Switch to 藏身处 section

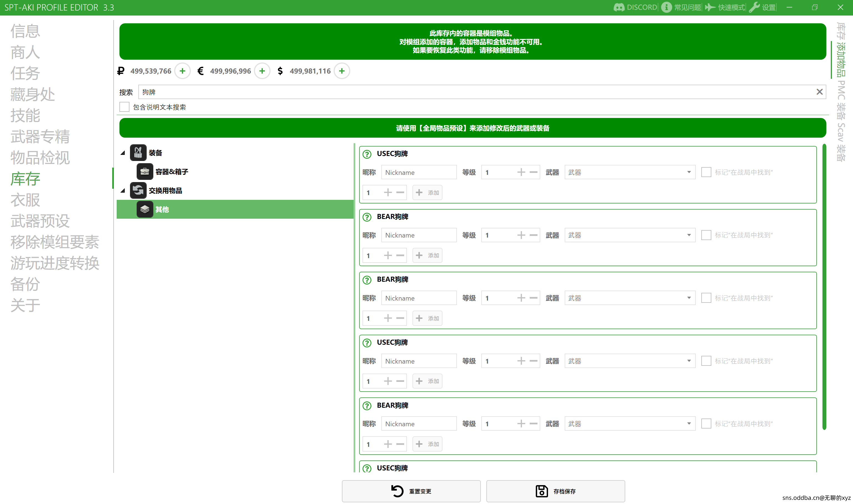[32, 94]
